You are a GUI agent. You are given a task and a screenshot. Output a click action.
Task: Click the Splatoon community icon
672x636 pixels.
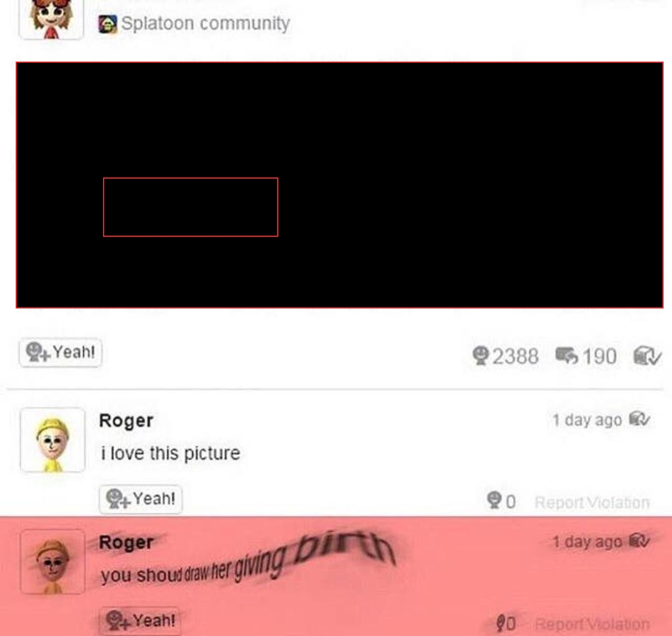(108, 24)
